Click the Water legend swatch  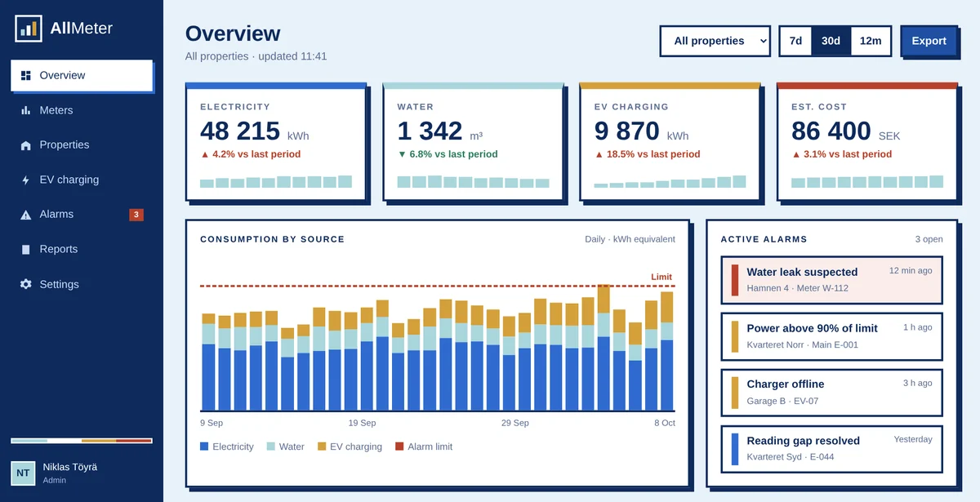coord(271,446)
